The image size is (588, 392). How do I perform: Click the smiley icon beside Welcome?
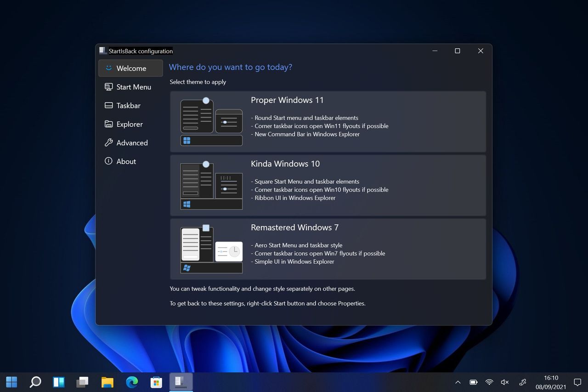click(x=109, y=68)
